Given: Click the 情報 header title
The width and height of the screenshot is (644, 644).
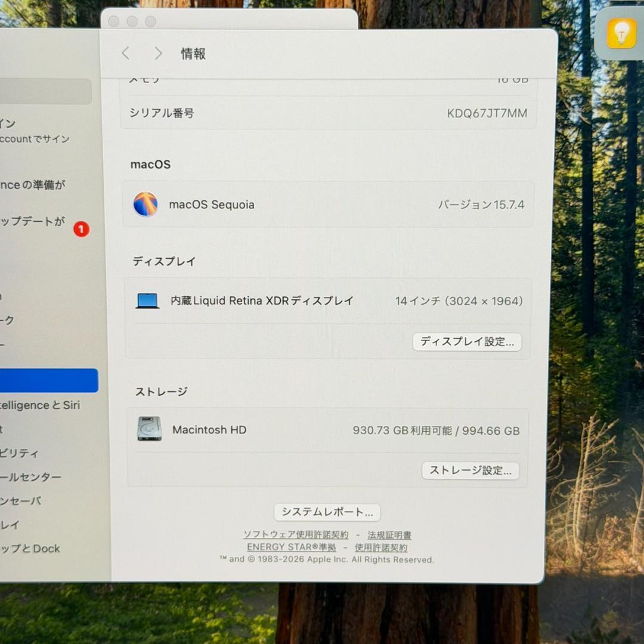Looking at the screenshot, I should click(x=193, y=54).
